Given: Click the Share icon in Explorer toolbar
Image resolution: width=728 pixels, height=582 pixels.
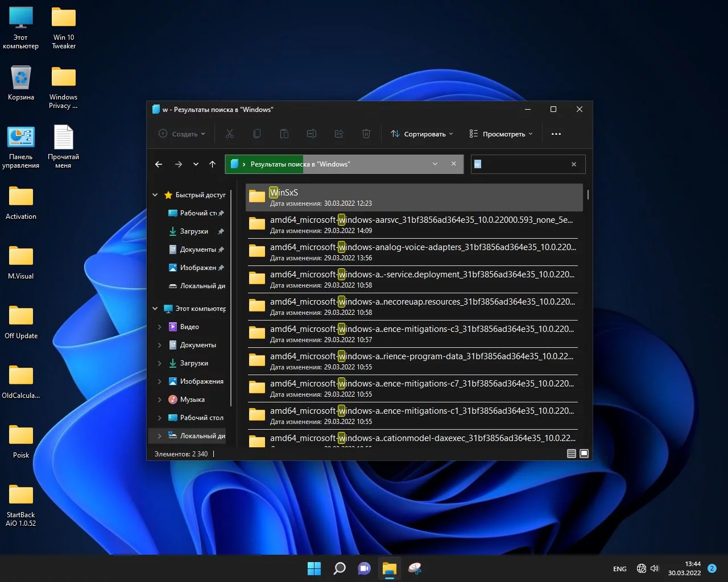Looking at the screenshot, I should coord(339,134).
